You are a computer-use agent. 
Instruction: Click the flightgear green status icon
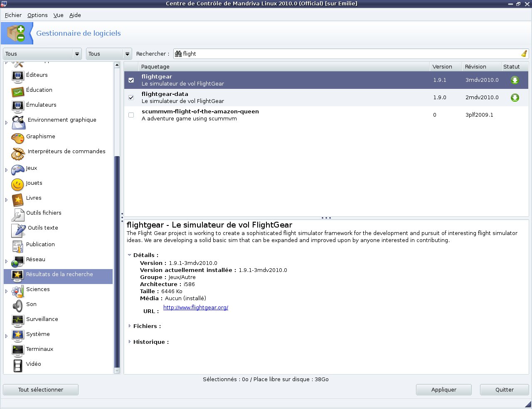coord(515,80)
